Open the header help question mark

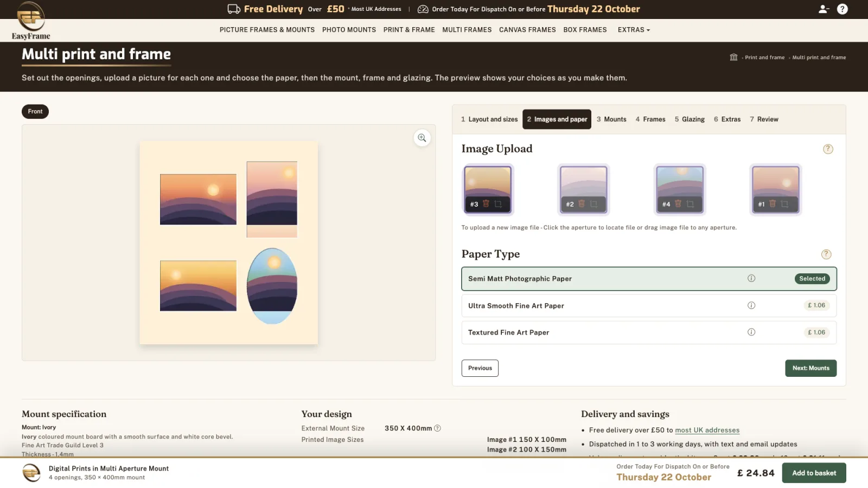tap(842, 9)
